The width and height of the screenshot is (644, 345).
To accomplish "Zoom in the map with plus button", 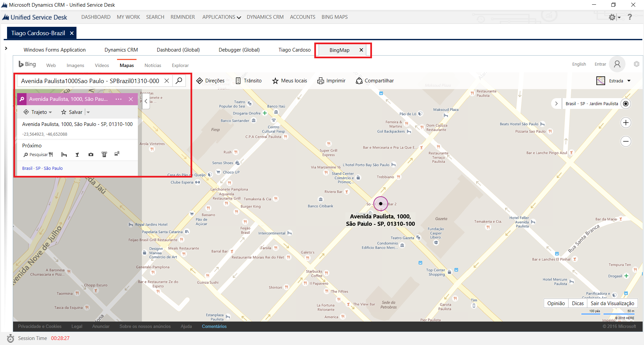I will (x=626, y=123).
